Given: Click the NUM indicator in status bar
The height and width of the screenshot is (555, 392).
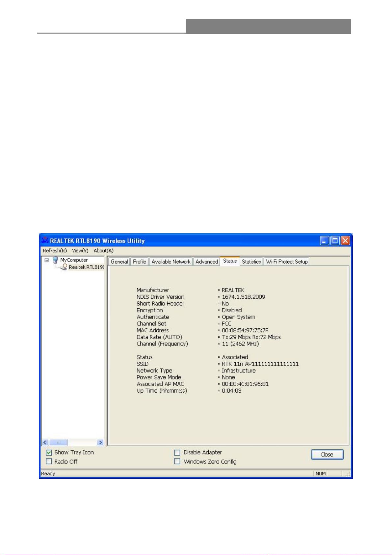Looking at the screenshot, I should (x=320, y=473).
